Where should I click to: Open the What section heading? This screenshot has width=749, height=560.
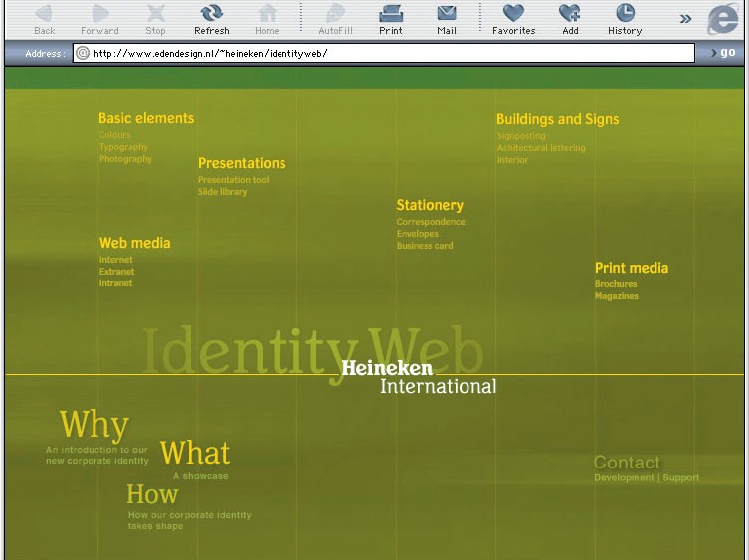tap(195, 453)
